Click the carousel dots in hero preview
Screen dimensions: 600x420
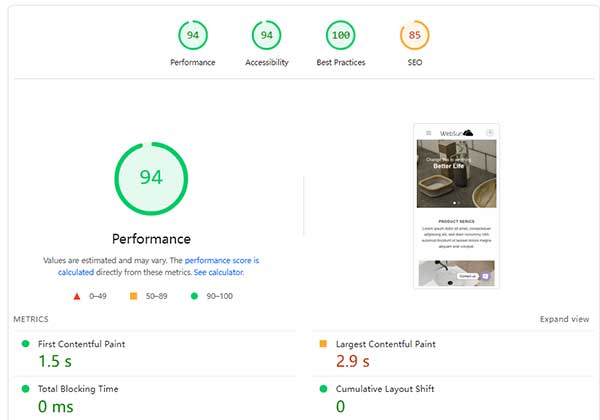(x=456, y=203)
